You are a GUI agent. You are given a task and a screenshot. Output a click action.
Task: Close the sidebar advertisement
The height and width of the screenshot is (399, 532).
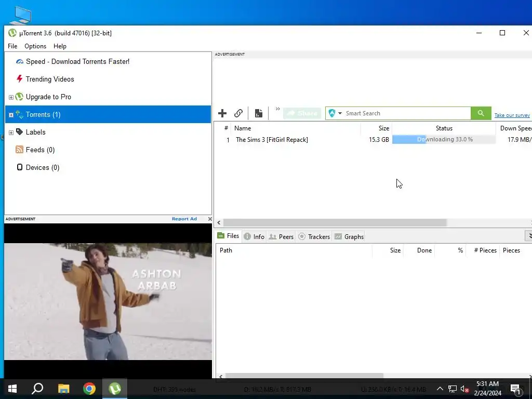210,219
